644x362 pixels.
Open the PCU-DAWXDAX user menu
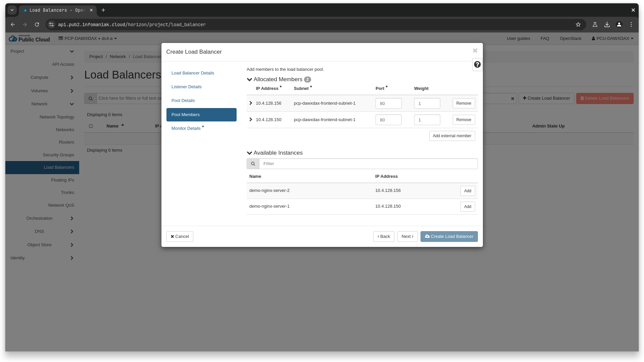(x=612, y=39)
